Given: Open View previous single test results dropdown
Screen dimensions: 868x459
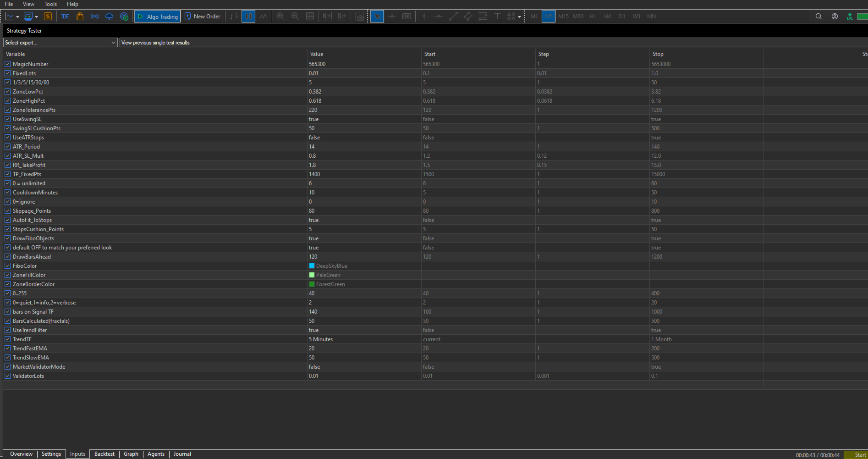Looking at the screenshot, I should click(494, 43).
